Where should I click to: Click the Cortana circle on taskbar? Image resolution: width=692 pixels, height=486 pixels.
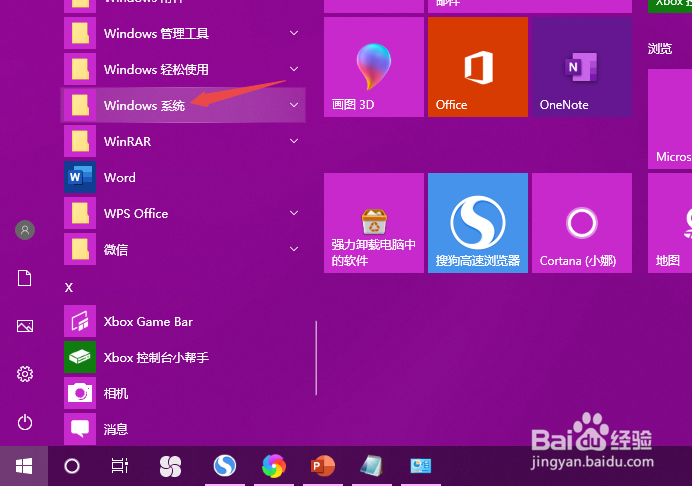pyautogui.click(x=72, y=466)
